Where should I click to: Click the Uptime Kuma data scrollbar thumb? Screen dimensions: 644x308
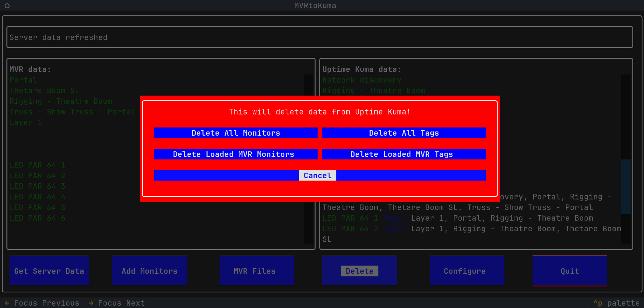point(626,186)
